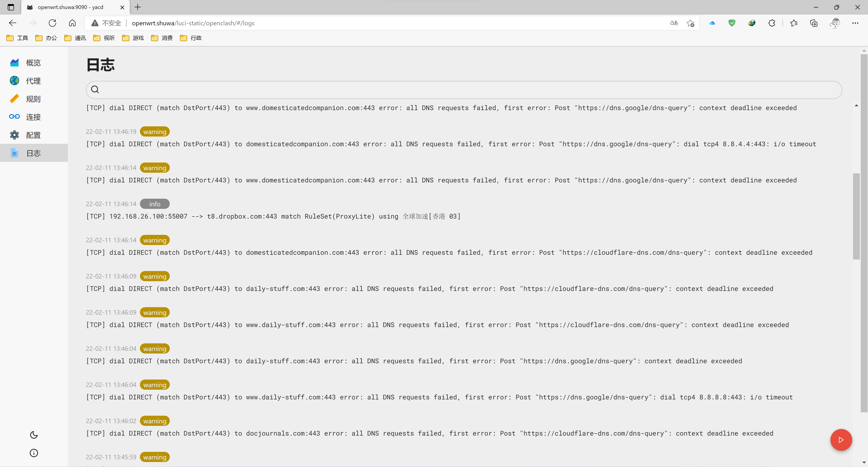Toggle dark mode moon icon

point(34,435)
